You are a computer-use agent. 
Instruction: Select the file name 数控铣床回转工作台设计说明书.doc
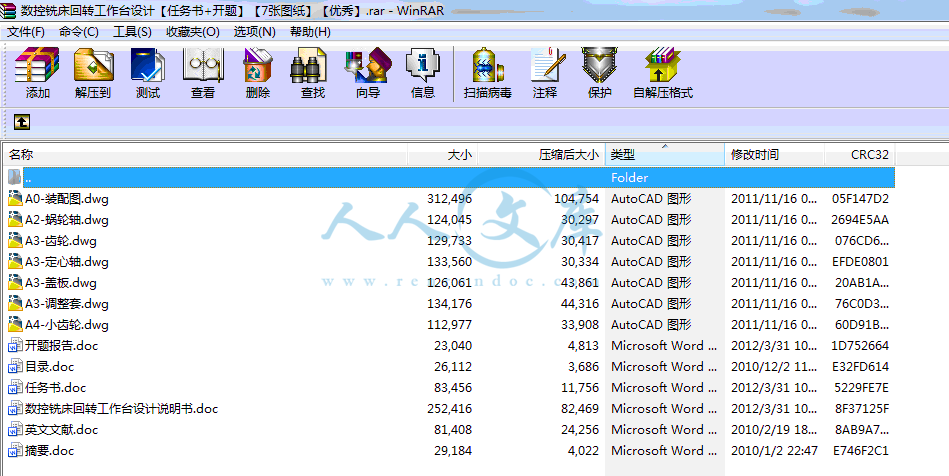(121, 409)
